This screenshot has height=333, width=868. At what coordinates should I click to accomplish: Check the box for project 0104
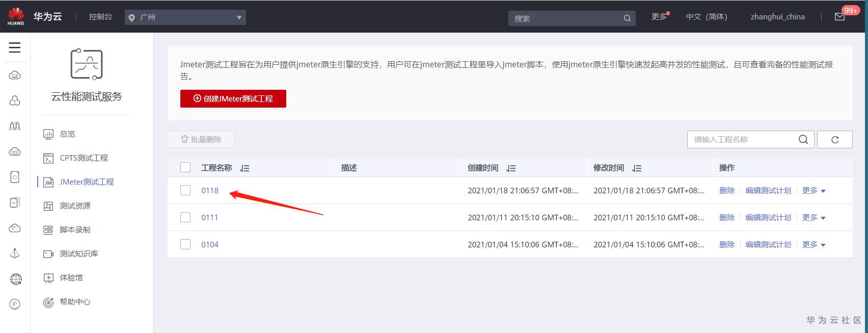[185, 244]
